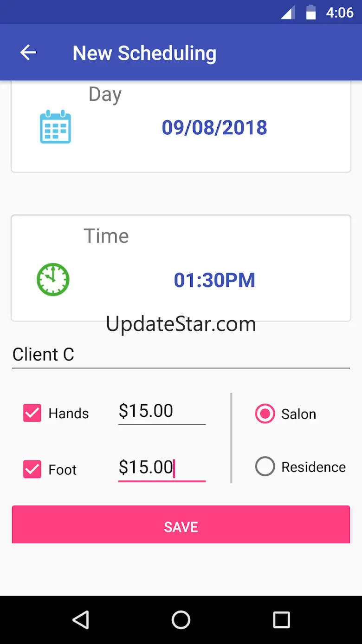Edit the Foot price field
The width and height of the screenshot is (362, 644).
click(x=161, y=467)
